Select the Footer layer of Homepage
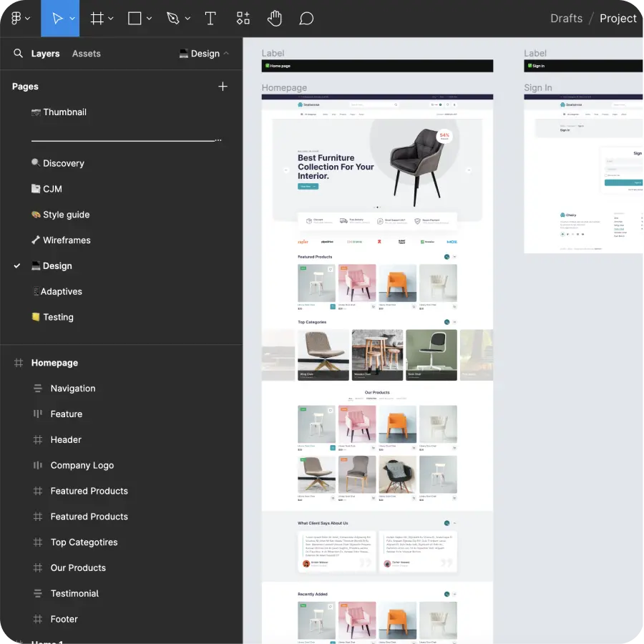644x644 pixels. point(64,619)
